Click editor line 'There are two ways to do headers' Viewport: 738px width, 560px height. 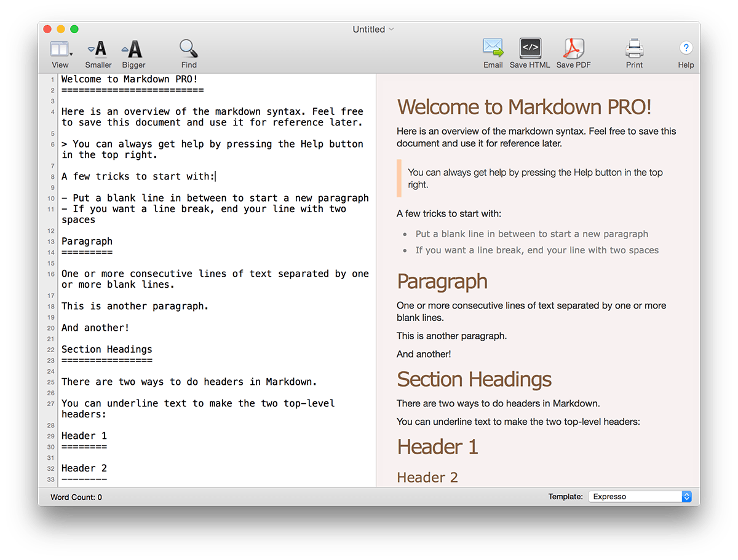[189, 382]
